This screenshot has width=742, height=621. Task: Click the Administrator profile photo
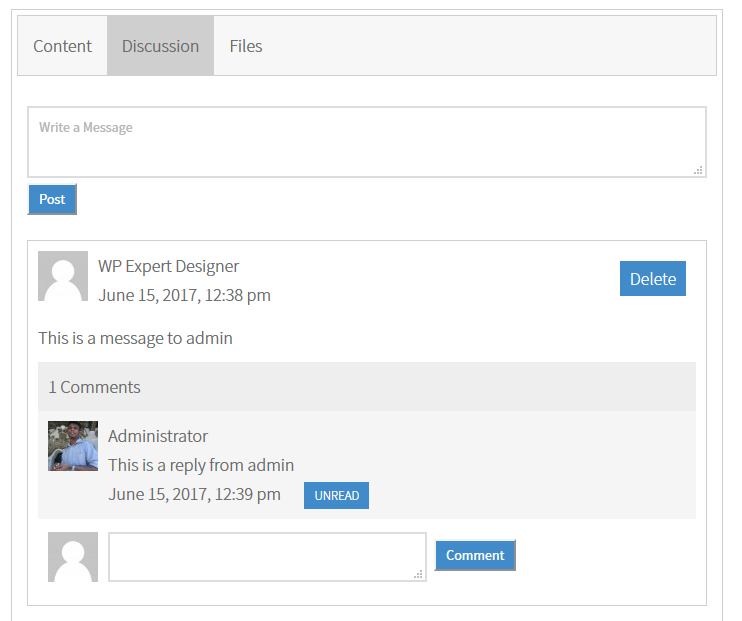[73, 446]
